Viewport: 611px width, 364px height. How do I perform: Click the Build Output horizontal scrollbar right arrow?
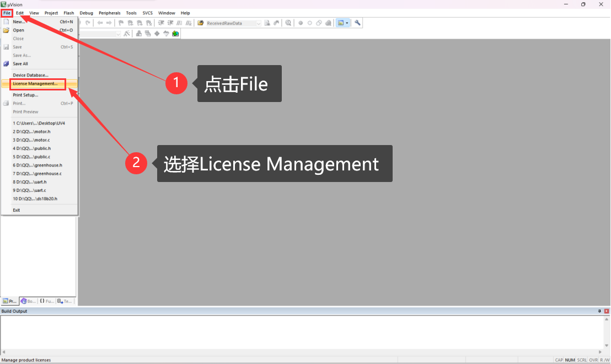coord(600,352)
